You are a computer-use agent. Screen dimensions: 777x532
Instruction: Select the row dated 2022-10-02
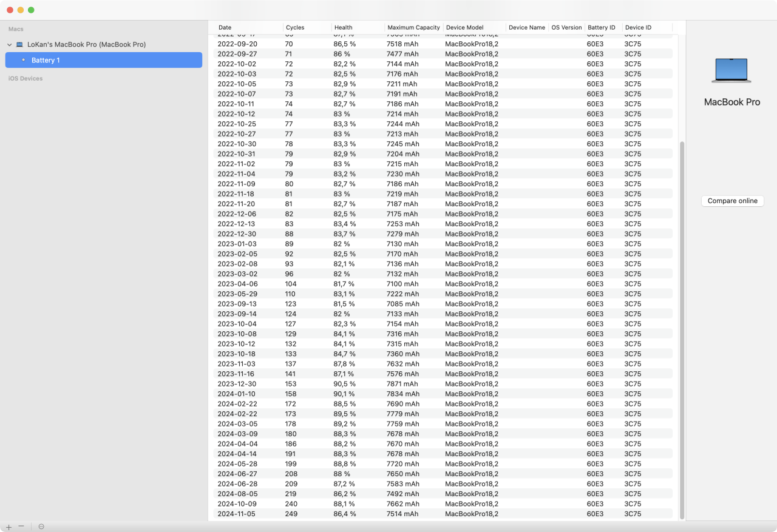coord(444,64)
